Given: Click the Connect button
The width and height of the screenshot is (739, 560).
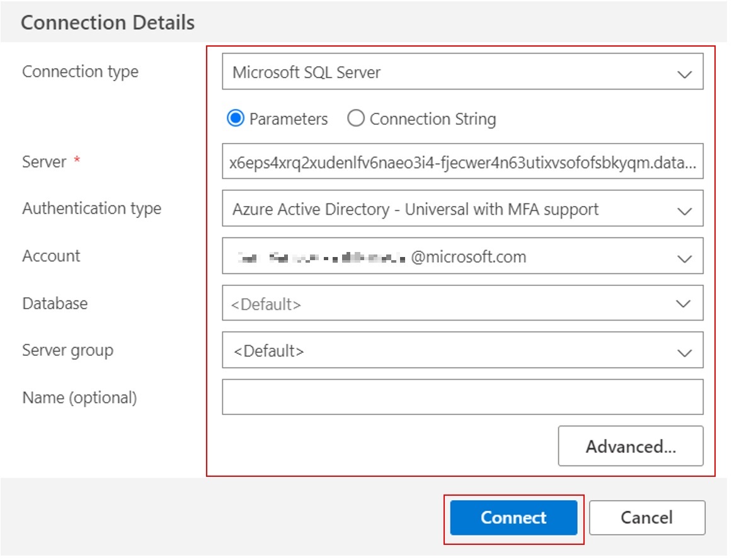Looking at the screenshot, I should click(514, 517).
